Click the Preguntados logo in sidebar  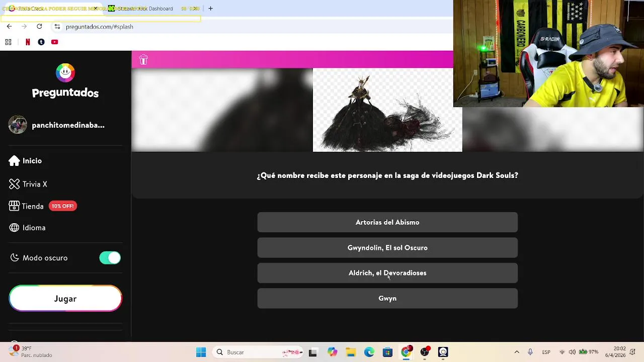point(65,81)
